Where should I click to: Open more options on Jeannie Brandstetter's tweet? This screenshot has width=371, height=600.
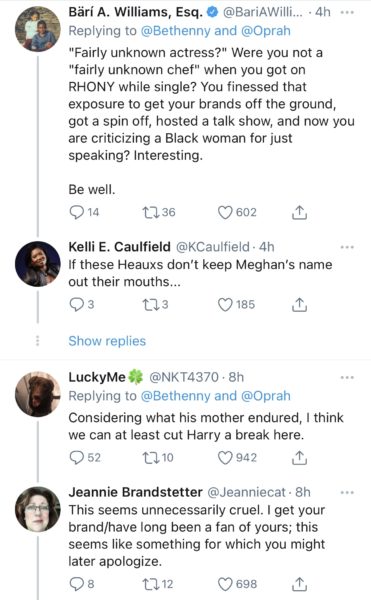[347, 492]
